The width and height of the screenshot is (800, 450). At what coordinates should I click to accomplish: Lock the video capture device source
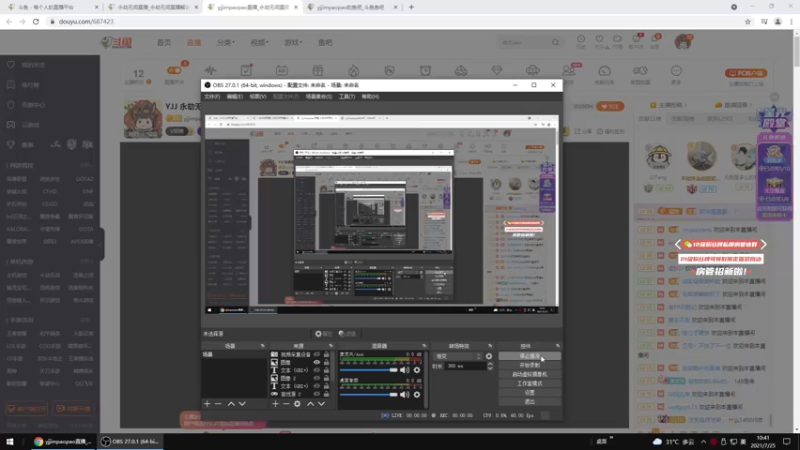327,354
